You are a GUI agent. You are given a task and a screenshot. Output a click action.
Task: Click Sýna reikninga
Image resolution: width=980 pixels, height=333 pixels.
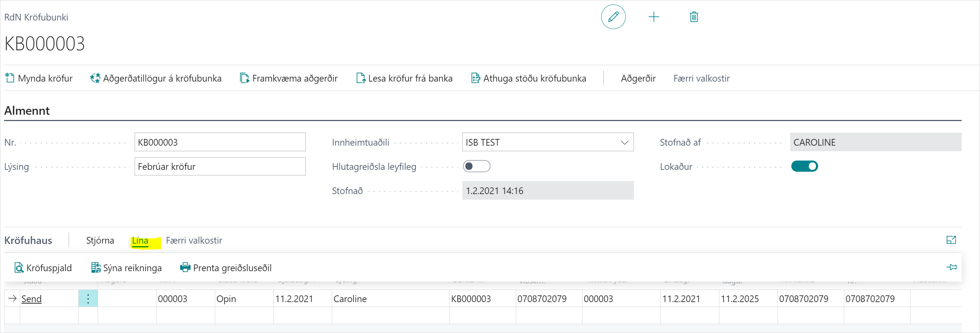126,268
